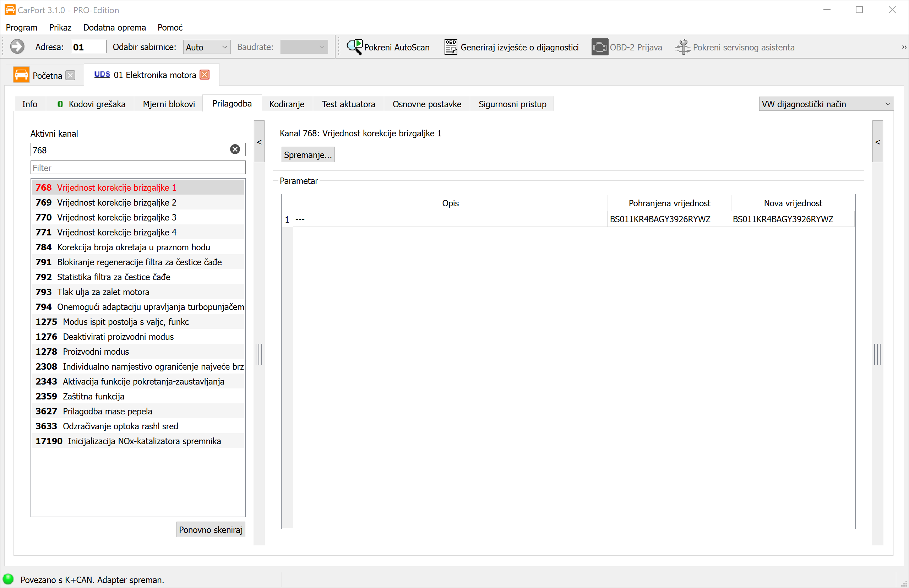Open the Odabir sabirnice Auto dropdown
Viewport: 909px width, 588px height.
(x=207, y=47)
